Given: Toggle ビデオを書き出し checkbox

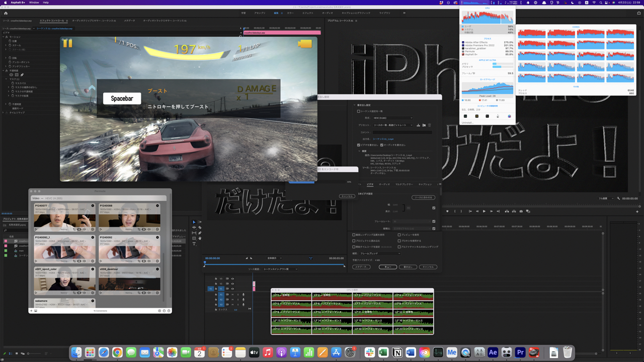Looking at the screenshot, I should click(x=359, y=145).
